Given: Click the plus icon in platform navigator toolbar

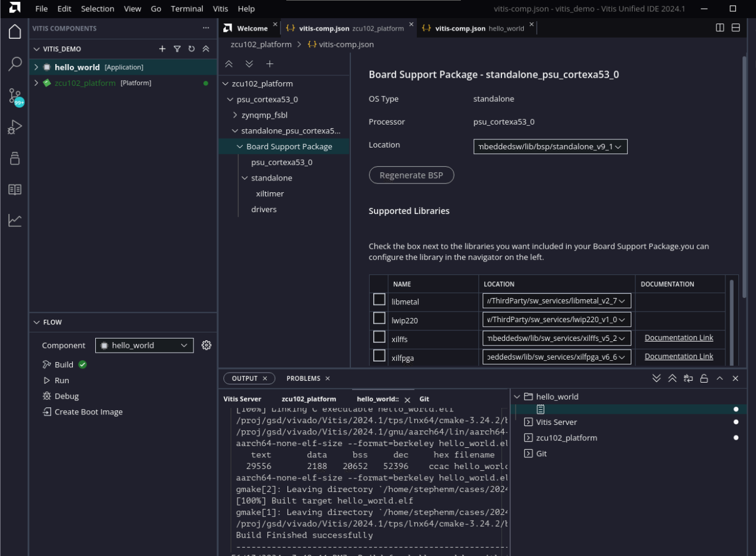Looking at the screenshot, I should pos(269,64).
